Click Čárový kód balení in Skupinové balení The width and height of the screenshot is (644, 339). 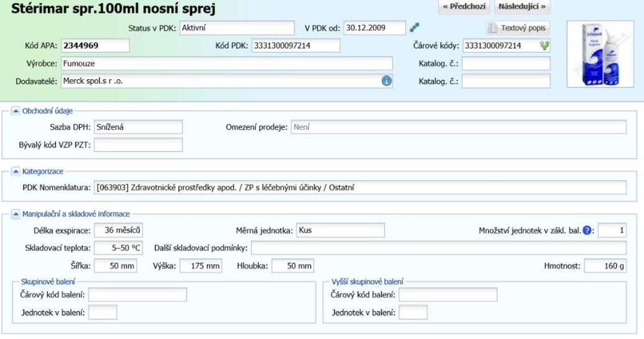(x=138, y=294)
